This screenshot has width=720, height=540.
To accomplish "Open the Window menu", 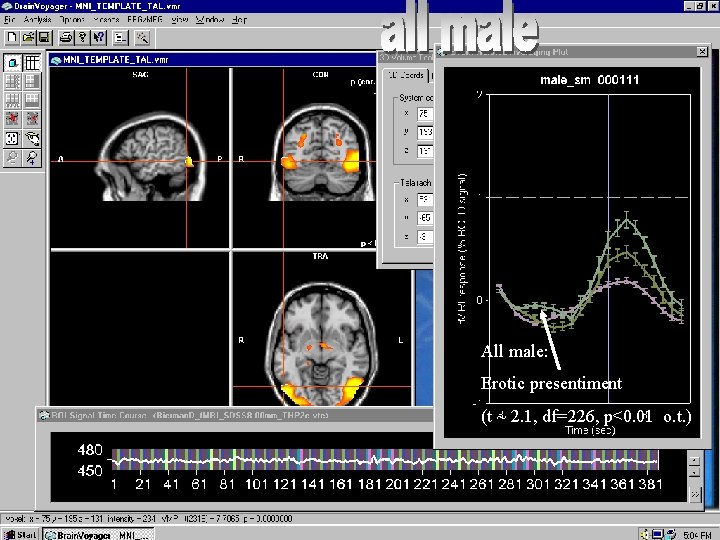I will (x=210, y=20).
